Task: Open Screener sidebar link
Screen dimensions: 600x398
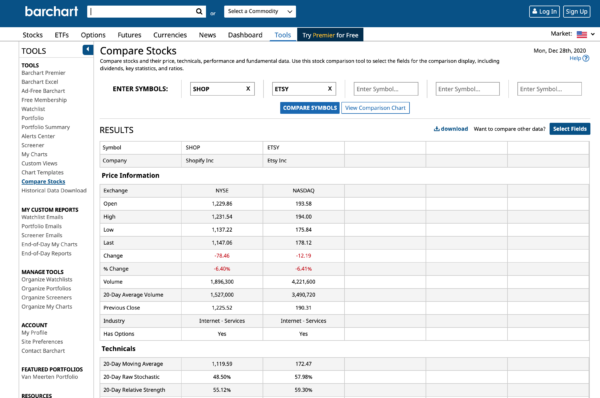Action: tap(33, 145)
